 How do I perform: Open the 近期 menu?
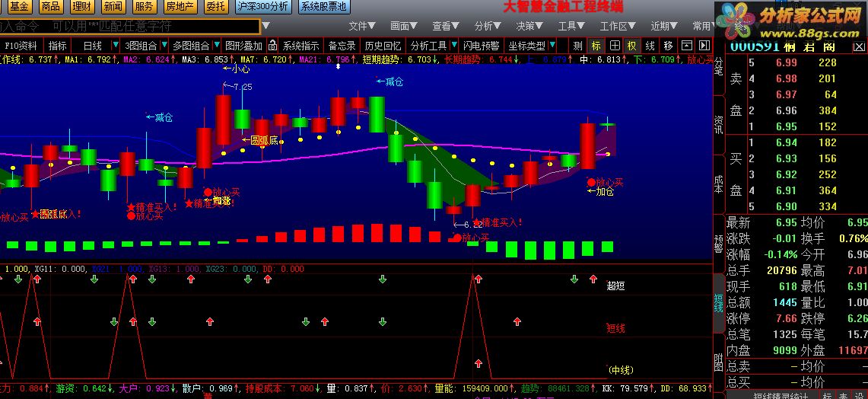664,26
